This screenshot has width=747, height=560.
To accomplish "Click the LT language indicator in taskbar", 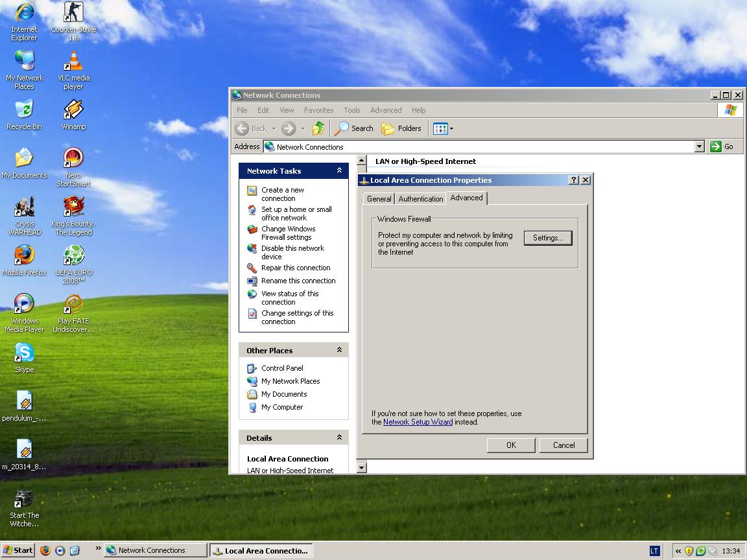I will point(654,551).
